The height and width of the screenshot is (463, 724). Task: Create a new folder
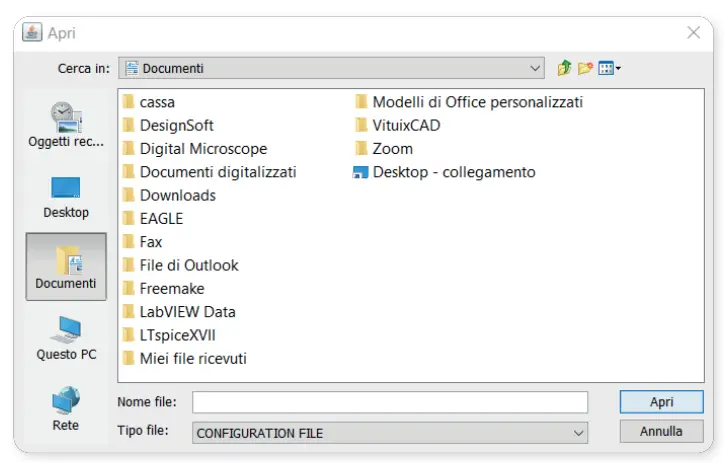click(x=586, y=68)
